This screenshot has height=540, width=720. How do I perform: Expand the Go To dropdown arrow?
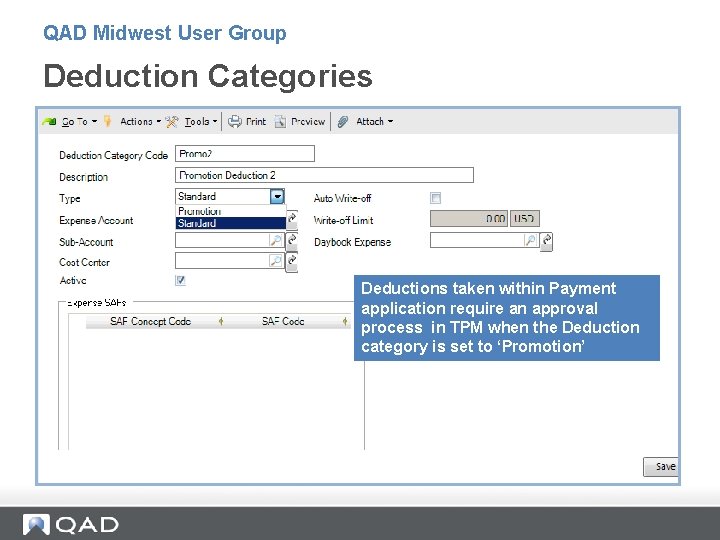[94, 122]
